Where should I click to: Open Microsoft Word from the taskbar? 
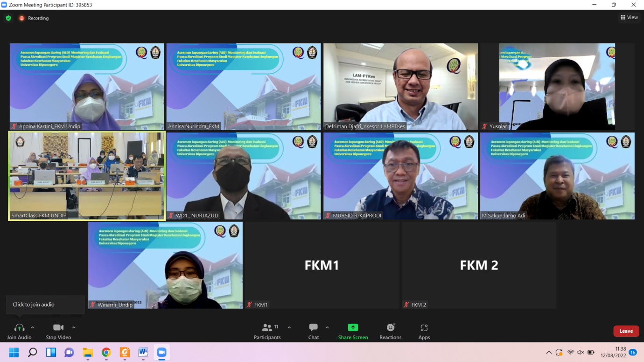pos(143,353)
